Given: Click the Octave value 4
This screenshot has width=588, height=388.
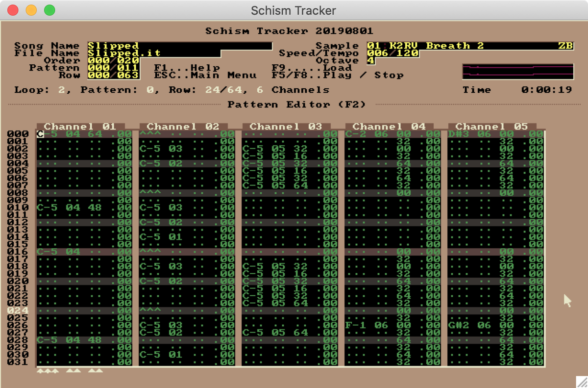Looking at the screenshot, I should [370, 60].
